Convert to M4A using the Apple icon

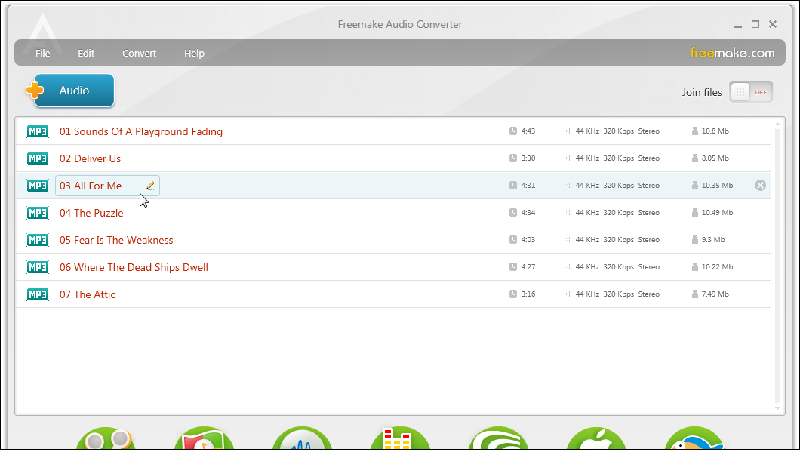[596, 439]
